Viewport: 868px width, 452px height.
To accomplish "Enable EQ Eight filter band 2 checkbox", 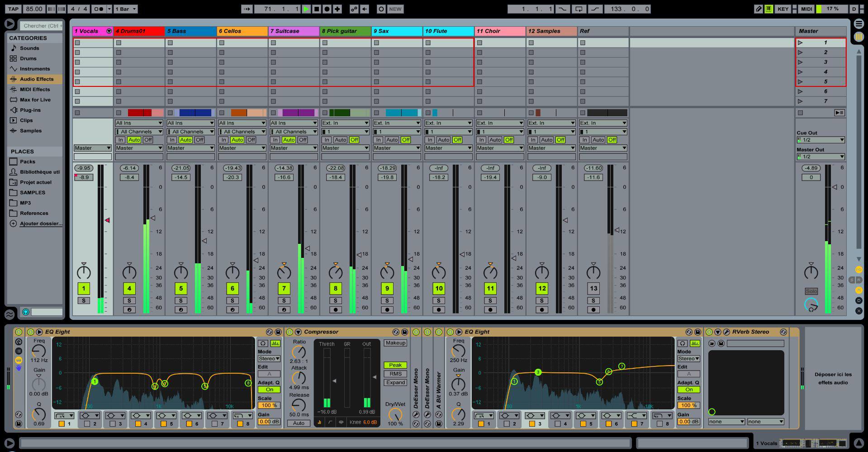I will pyautogui.click(x=87, y=424).
